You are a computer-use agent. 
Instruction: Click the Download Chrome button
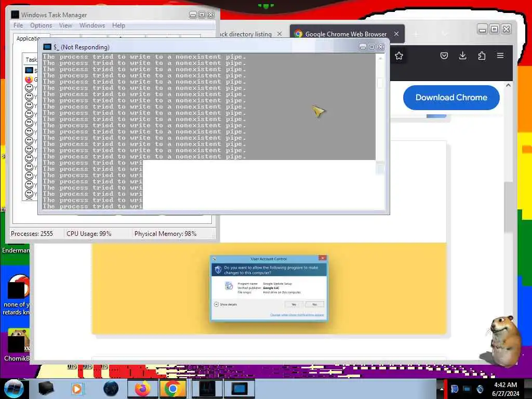[451, 97]
